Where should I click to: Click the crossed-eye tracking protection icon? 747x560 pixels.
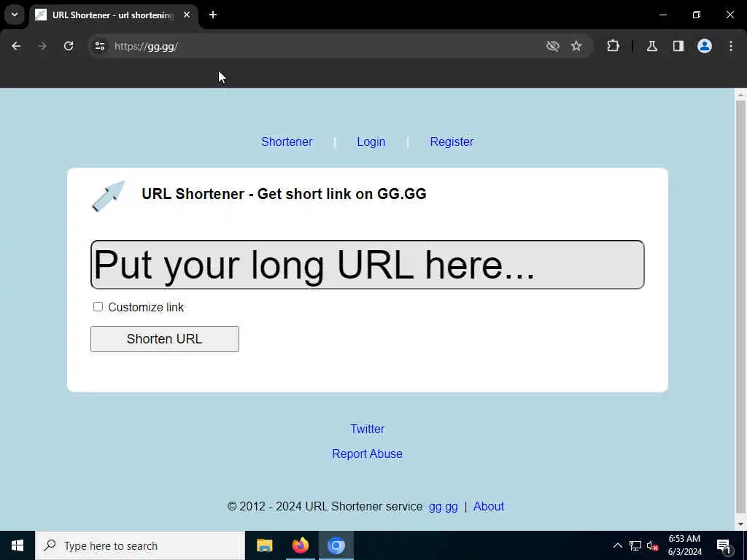click(553, 46)
